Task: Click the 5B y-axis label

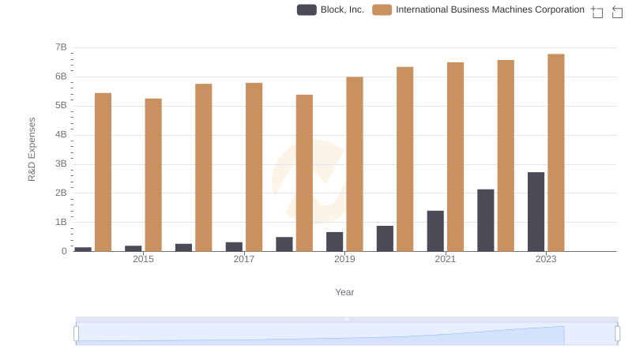Action: (61, 106)
